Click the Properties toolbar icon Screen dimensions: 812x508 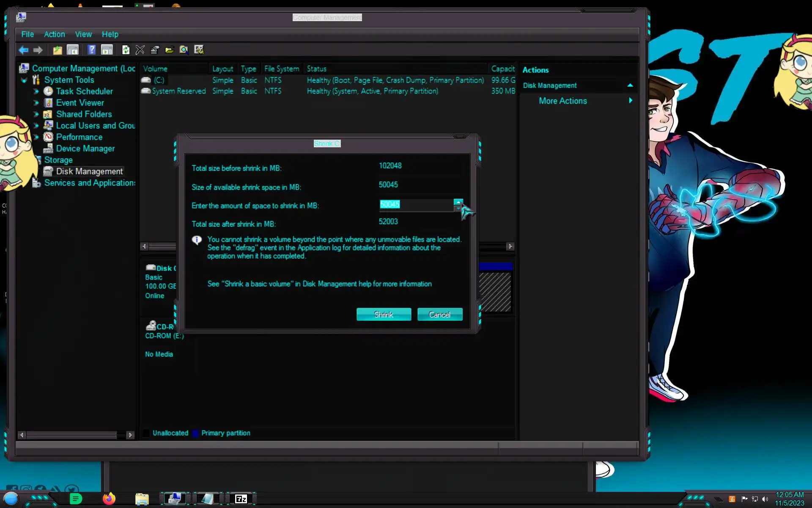(x=154, y=50)
